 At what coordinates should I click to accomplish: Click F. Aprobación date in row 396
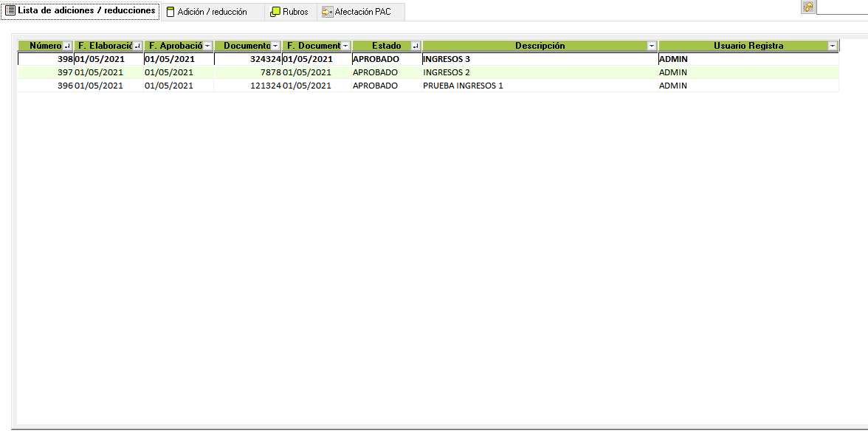[x=179, y=86]
